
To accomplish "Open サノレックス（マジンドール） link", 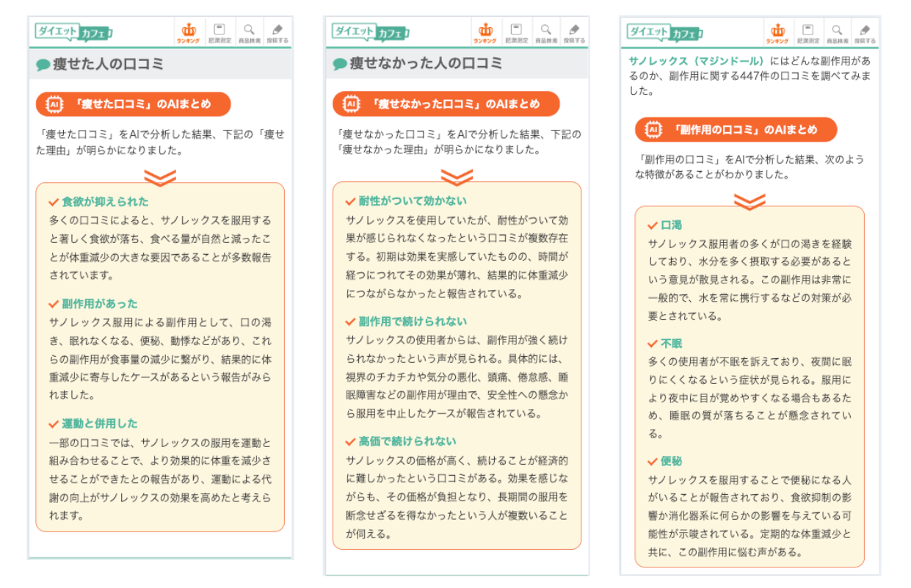I will click(697, 60).
